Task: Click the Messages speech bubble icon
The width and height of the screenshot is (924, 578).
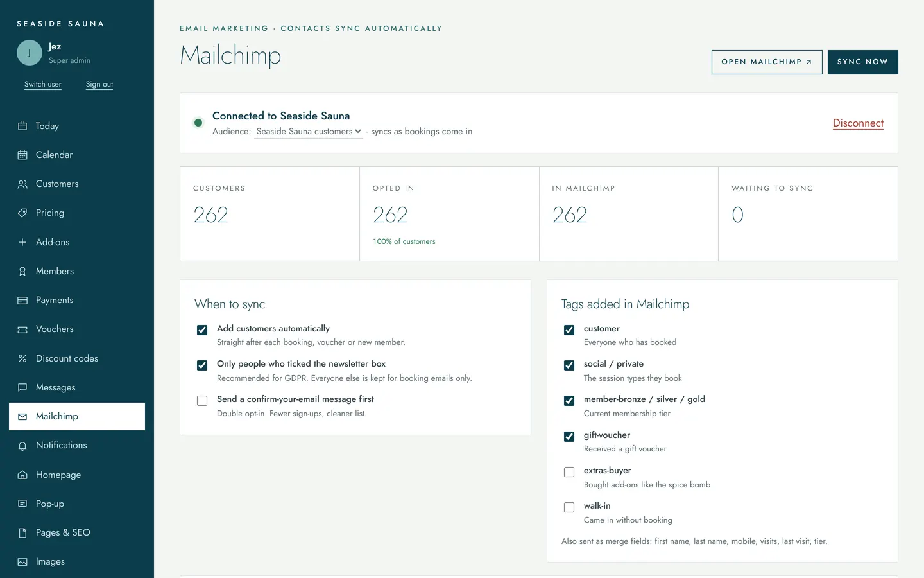Action: [22, 387]
